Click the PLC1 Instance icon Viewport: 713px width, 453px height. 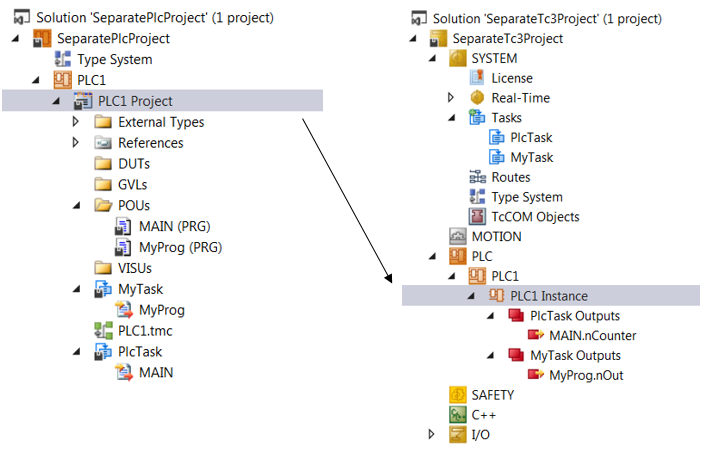coord(497,296)
